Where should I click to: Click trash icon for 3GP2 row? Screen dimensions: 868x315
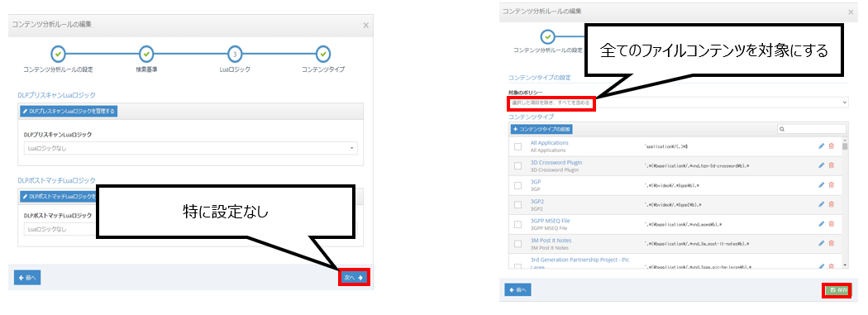click(x=831, y=204)
